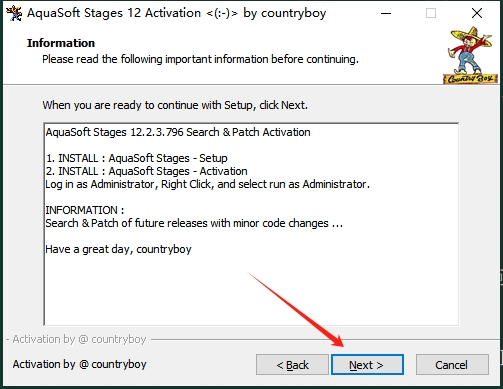Click the black 'Activation by @ countryboy' footer label
The width and height of the screenshot is (503, 389).
(x=79, y=364)
